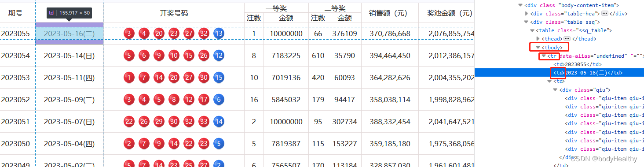Expand the table-hea div node
644x167 pixels.
click(x=527, y=14)
